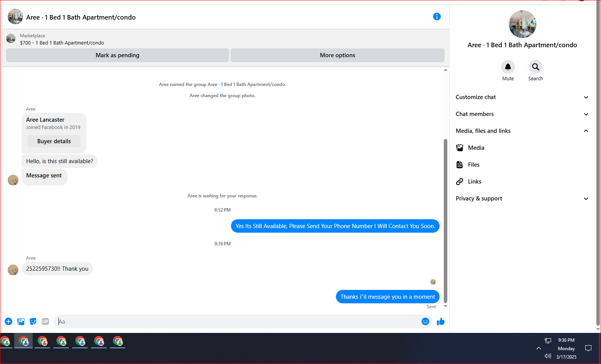Image resolution: width=601 pixels, height=364 pixels.
Task: Click the "8:52 PM" timestamp
Action: [222, 210]
